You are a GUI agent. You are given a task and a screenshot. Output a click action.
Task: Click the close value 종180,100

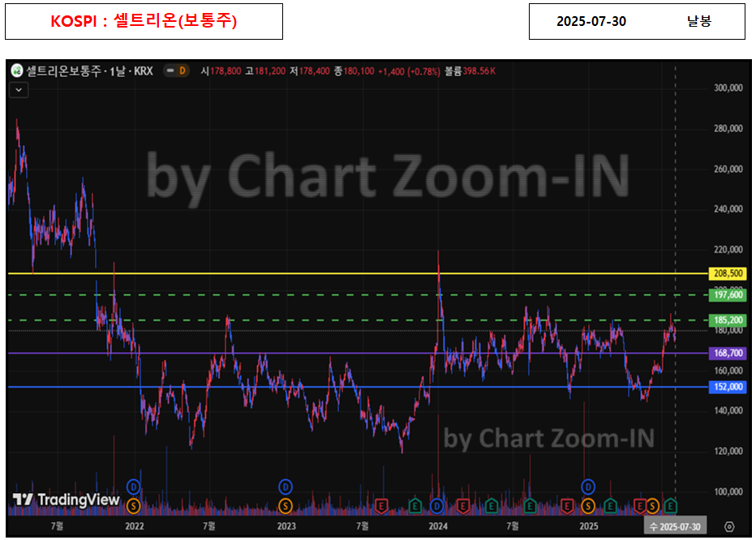354,71
